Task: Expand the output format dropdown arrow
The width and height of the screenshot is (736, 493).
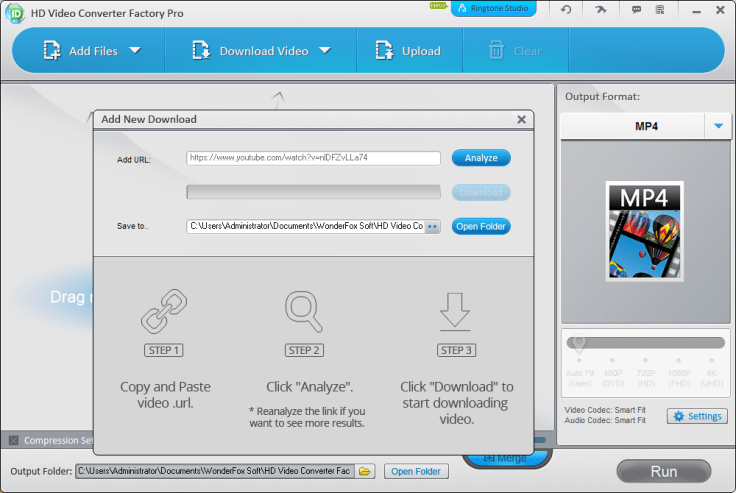Action: coord(718,127)
